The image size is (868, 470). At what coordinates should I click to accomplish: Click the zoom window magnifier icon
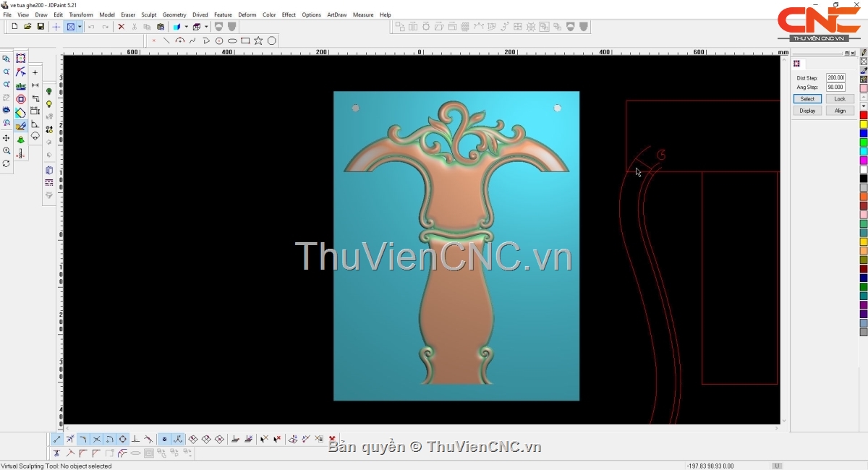click(x=7, y=59)
